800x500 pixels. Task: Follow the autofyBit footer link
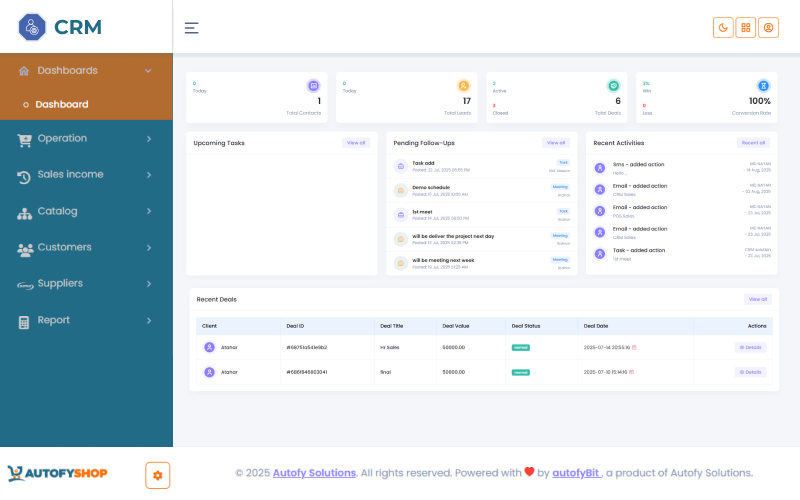(576, 473)
